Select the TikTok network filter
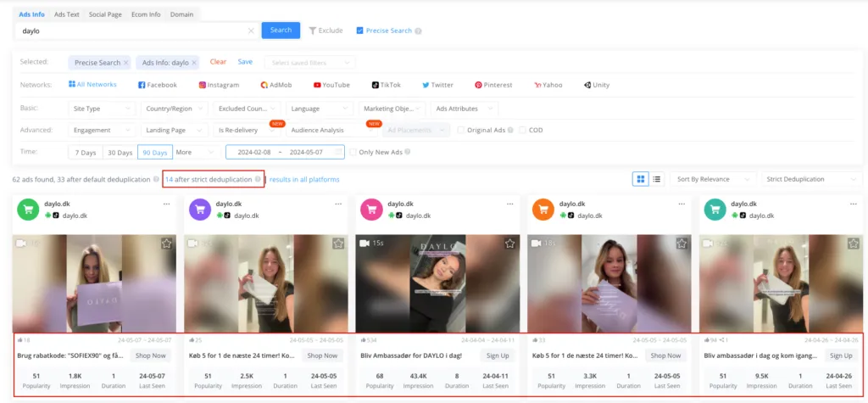Screen dimensions: 868x403 click(386, 85)
